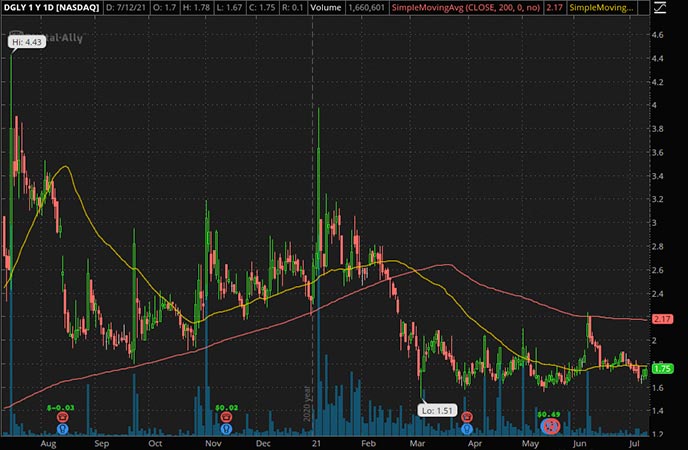Screen dimensions: 688x450
Task: Click the August blue conference call icon
Action: [62, 428]
